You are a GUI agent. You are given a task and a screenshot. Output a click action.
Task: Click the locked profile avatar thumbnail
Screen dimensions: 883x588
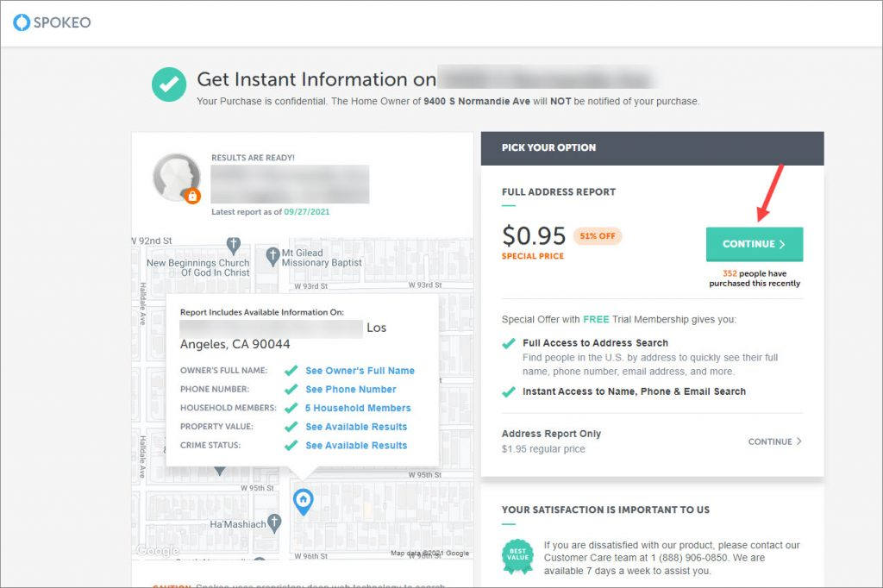177,178
